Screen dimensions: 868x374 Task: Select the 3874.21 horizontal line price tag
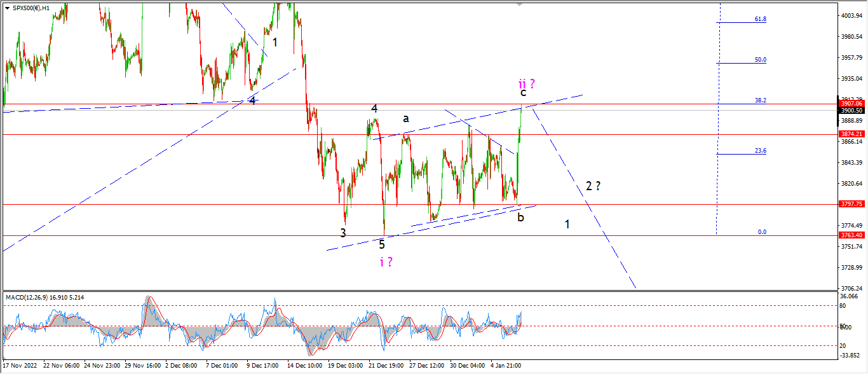click(851, 134)
